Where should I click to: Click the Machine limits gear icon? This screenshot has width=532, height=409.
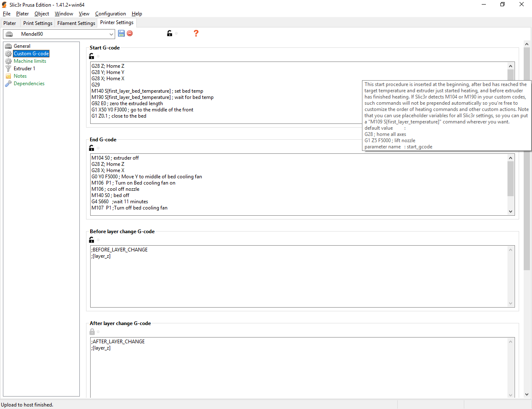[x=8, y=61]
